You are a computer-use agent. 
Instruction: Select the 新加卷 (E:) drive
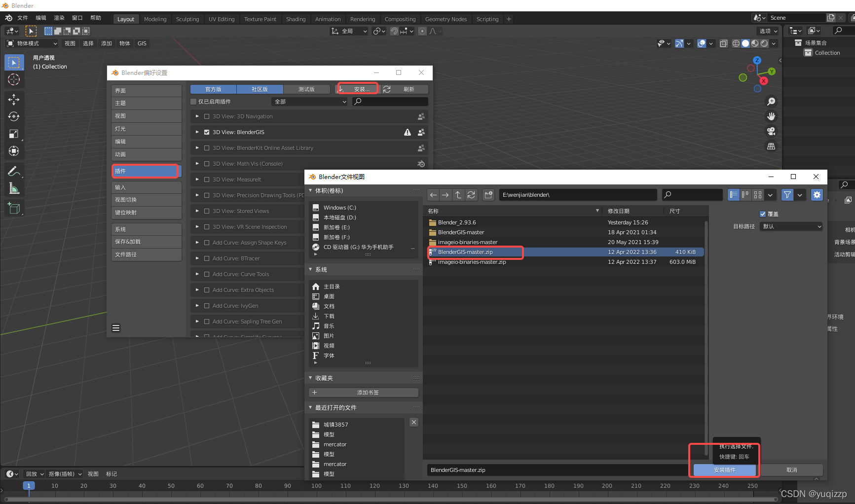(364, 227)
